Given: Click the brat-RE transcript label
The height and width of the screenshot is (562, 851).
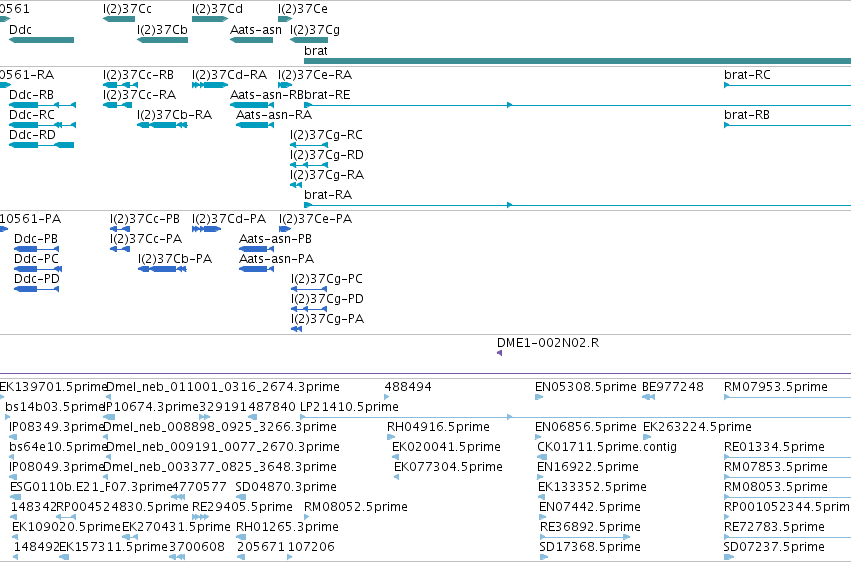Looking at the screenshot, I should (x=327, y=95).
